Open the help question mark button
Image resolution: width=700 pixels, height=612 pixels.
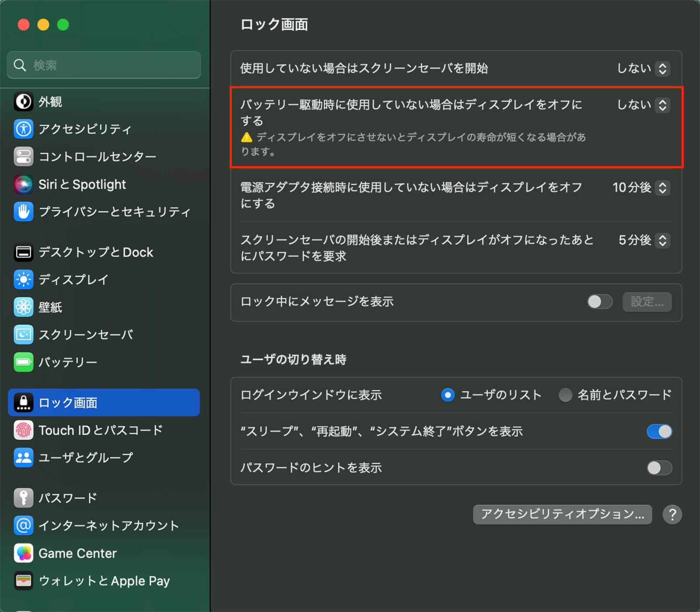[x=672, y=515]
